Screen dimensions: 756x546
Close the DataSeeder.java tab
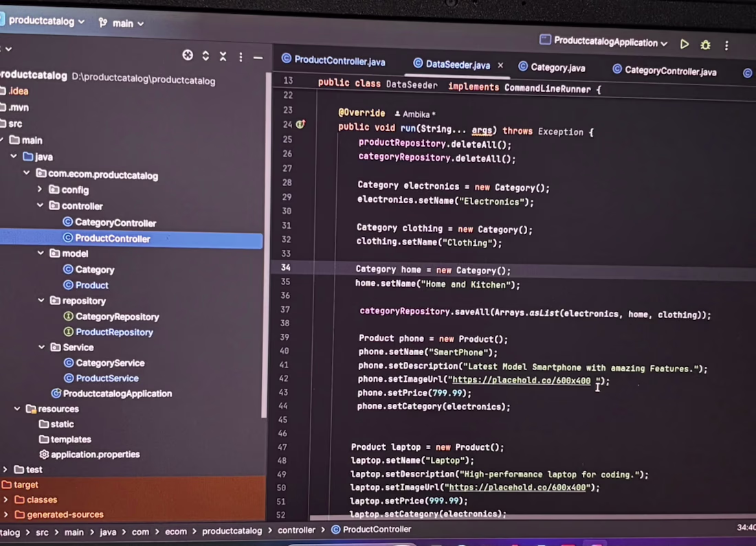pos(500,65)
